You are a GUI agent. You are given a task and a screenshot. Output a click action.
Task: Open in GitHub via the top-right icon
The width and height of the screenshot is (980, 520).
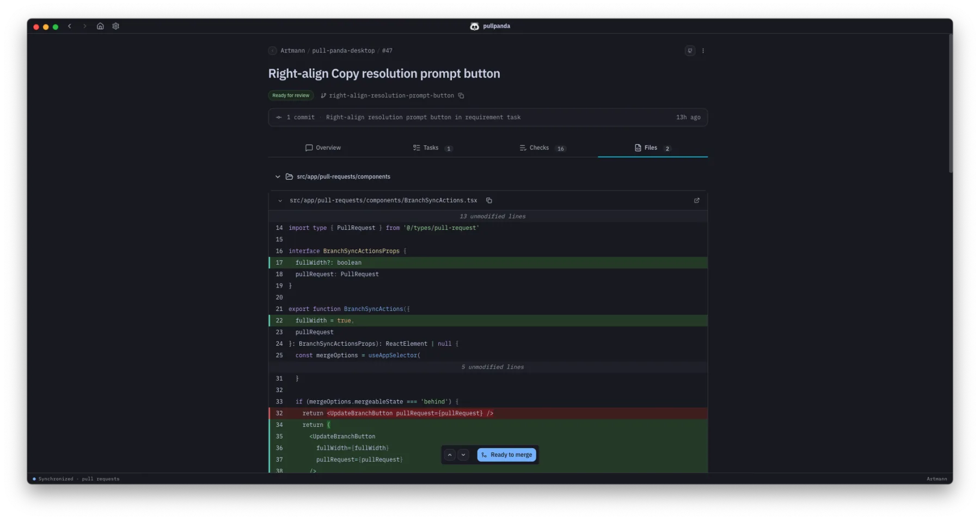tap(690, 51)
